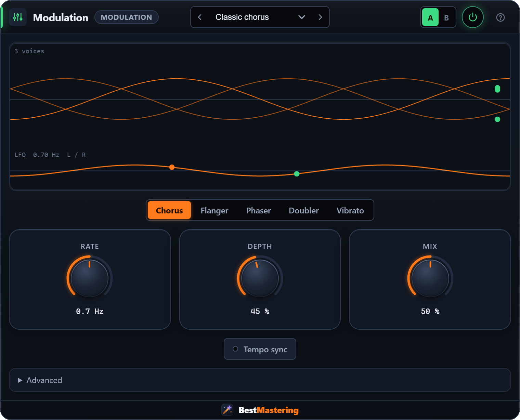Toggle the plugin power button

pyautogui.click(x=472, y=17)
